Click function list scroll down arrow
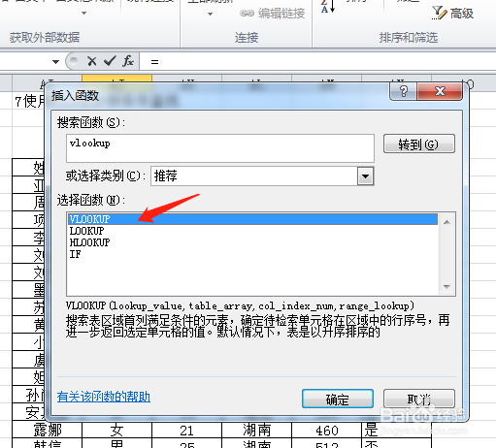496x448 pixels. pos(446,287)
